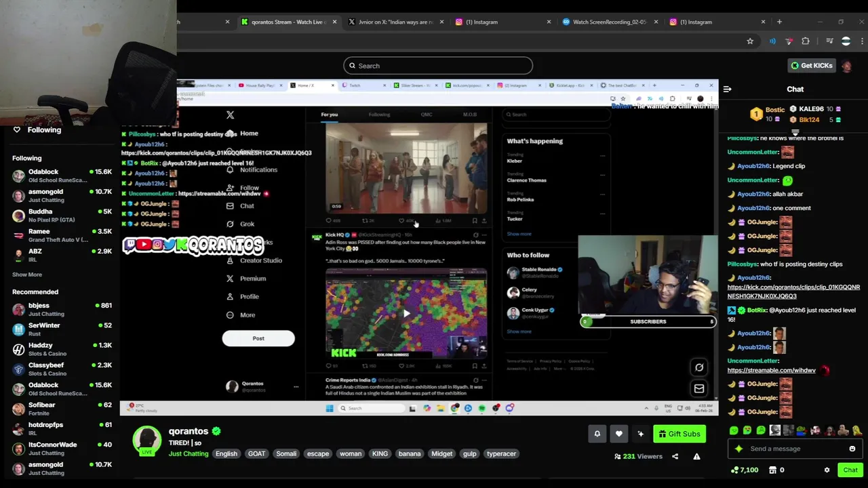Insert the yellow blonde-hair emote
Screen dimensions: 868x488
click(857, 430)
